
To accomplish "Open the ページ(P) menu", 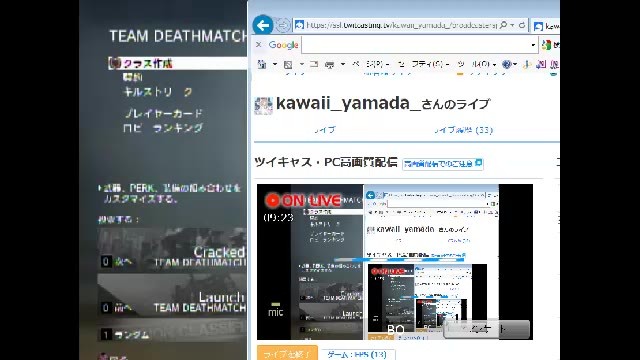I will 371,64.
